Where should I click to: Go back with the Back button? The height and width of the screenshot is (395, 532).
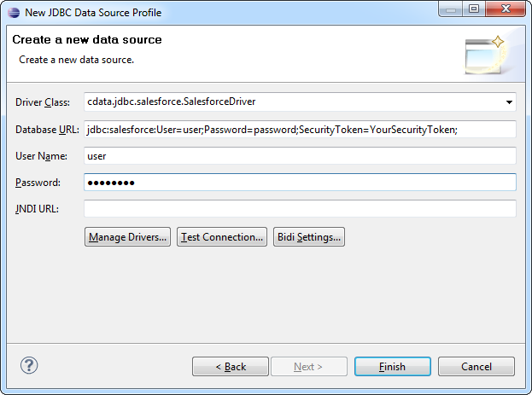[231, 367]
